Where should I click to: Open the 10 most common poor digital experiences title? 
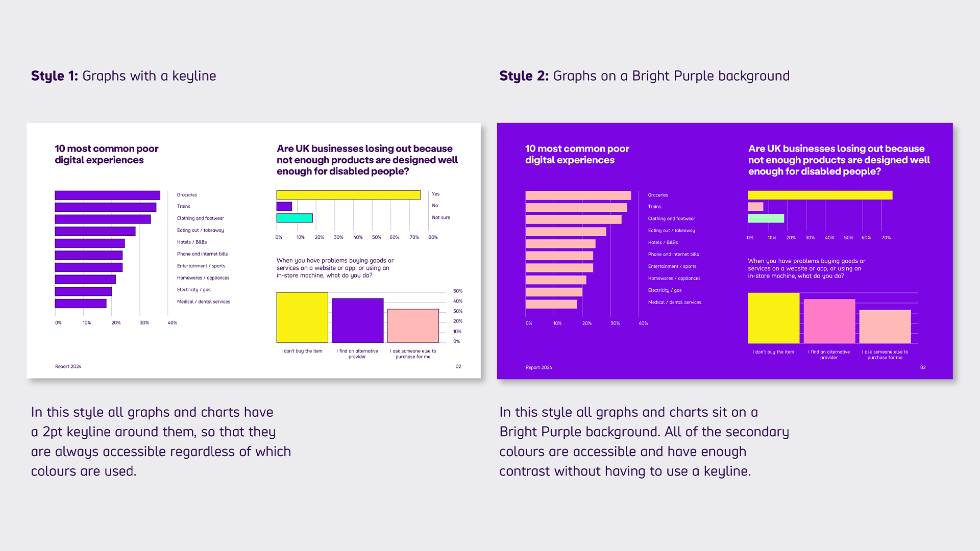[106, 154]
